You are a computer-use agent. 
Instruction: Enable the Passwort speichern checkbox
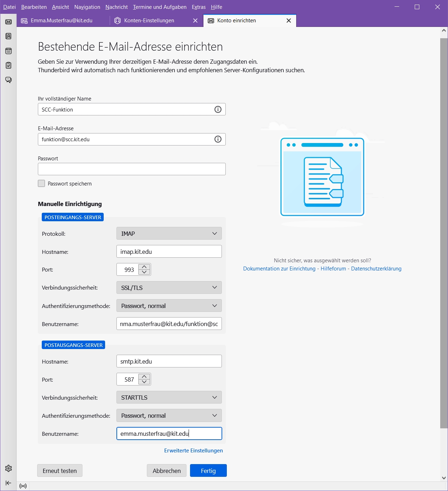click(41, 183)
